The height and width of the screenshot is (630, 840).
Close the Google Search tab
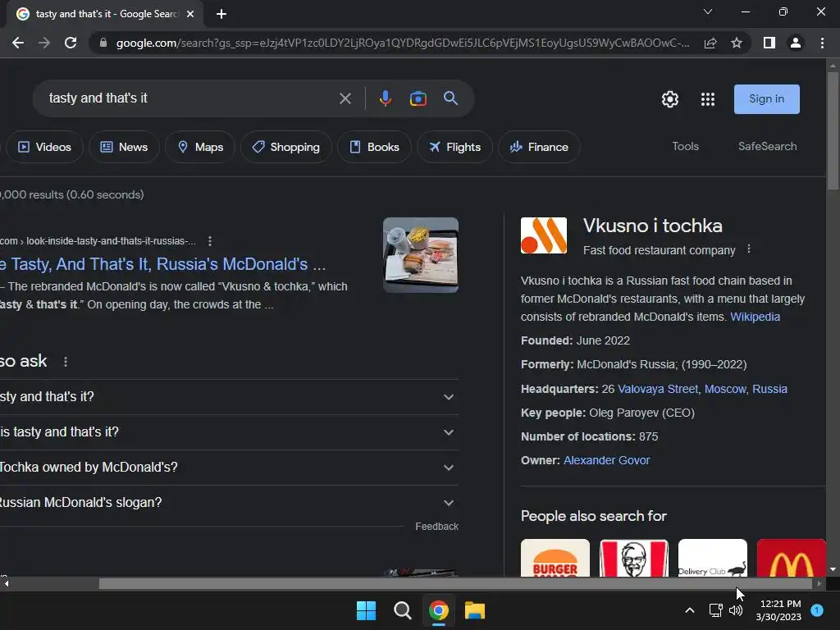point(190,14)
